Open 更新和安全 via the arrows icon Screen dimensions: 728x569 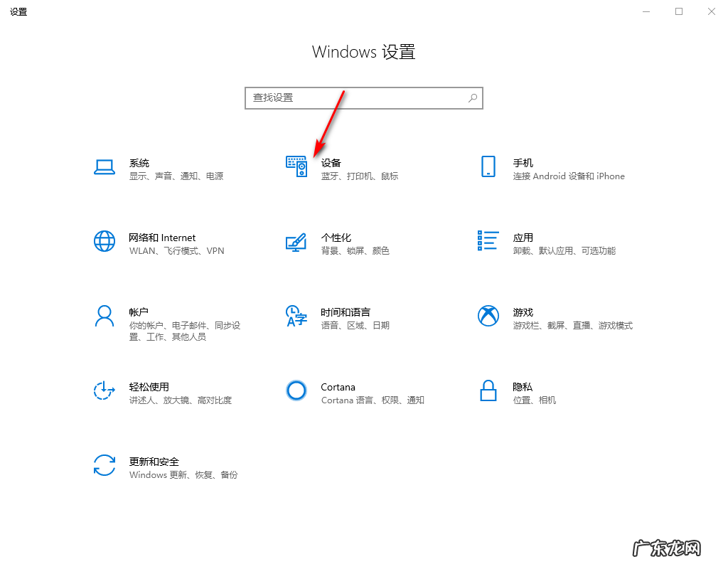105,466
